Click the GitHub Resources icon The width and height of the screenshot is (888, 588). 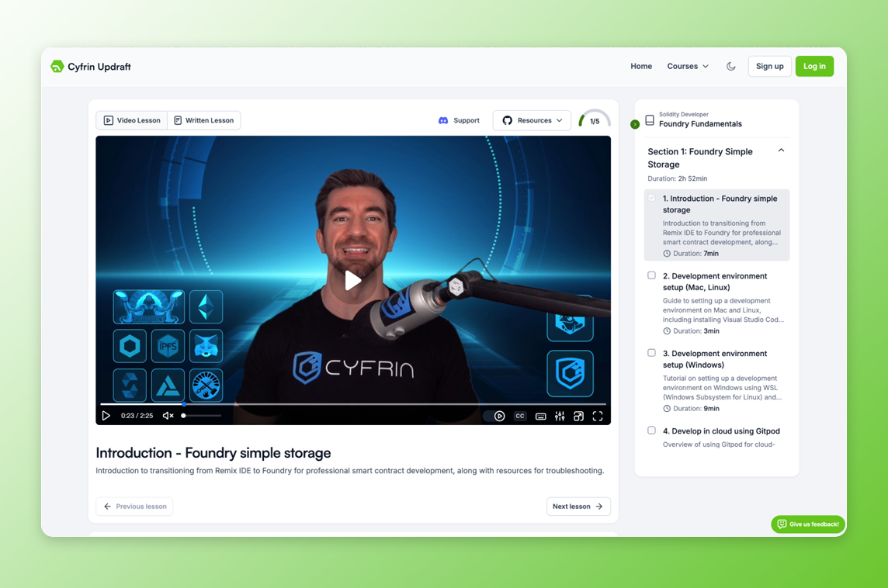click(508, 120)
